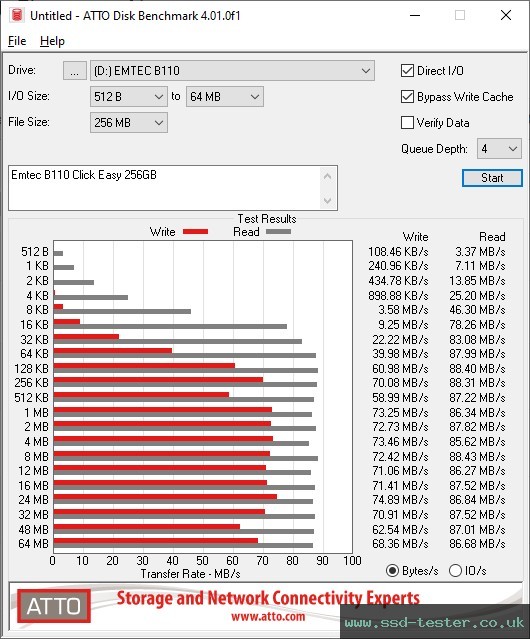Disable the Bypass Write Cache checkbox
Screen dimensions: 530x639
(407, 97)
